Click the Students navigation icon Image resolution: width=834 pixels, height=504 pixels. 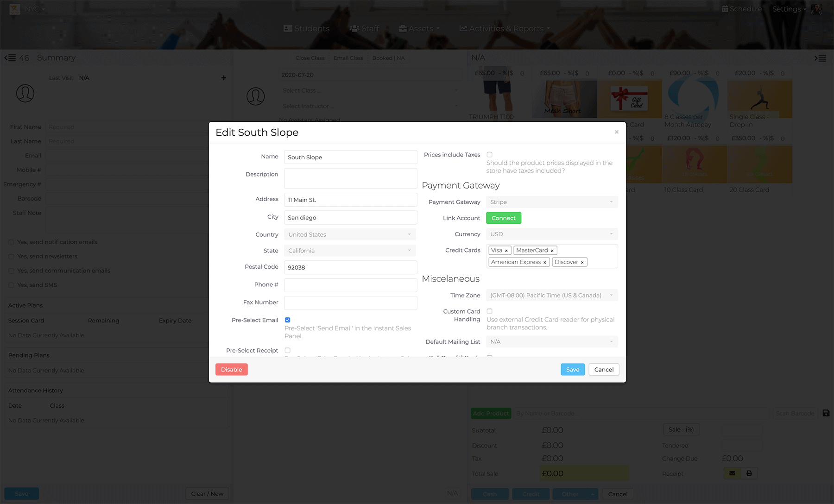coord(287,28)
